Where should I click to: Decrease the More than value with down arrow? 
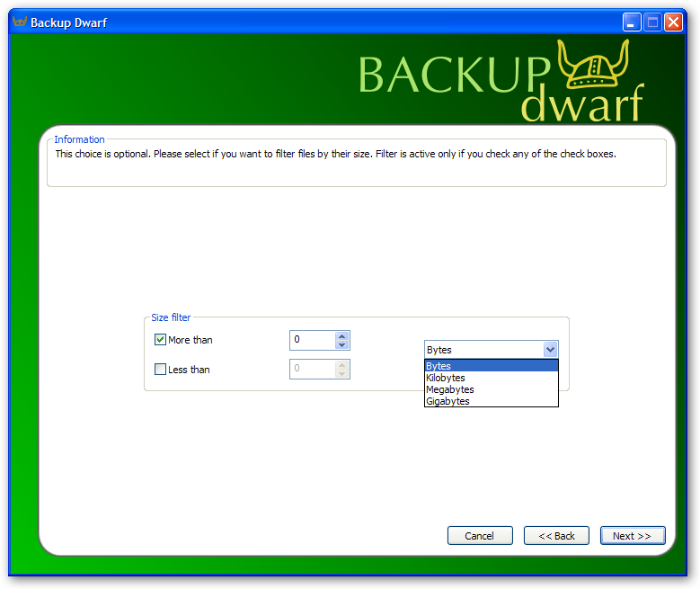pyautogui.click(x=342, y=344)
